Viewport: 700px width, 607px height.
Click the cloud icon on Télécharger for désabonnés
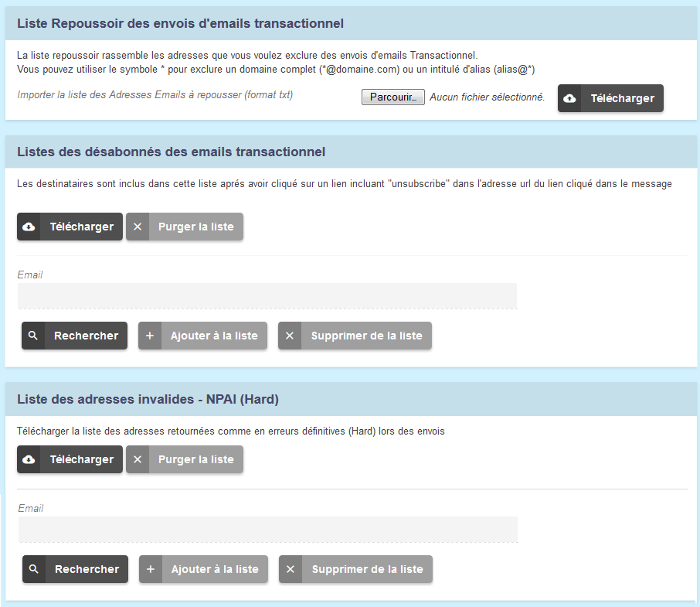click(29, 227)
